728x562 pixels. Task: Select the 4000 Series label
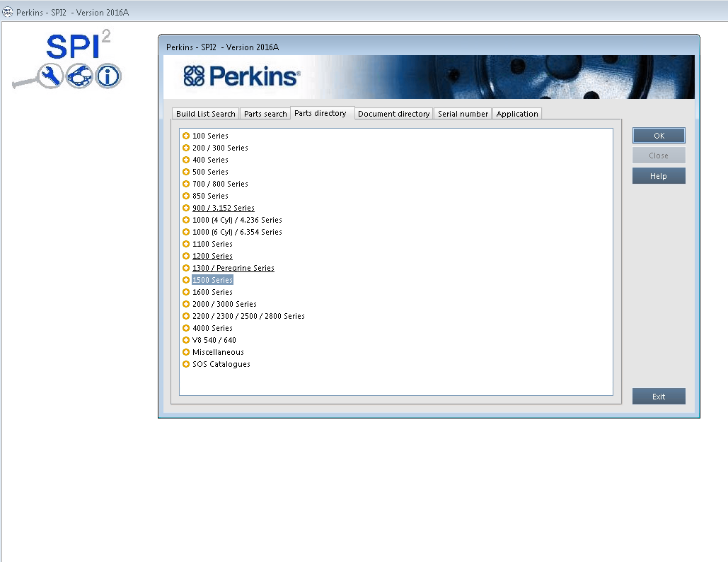[213, 328]
